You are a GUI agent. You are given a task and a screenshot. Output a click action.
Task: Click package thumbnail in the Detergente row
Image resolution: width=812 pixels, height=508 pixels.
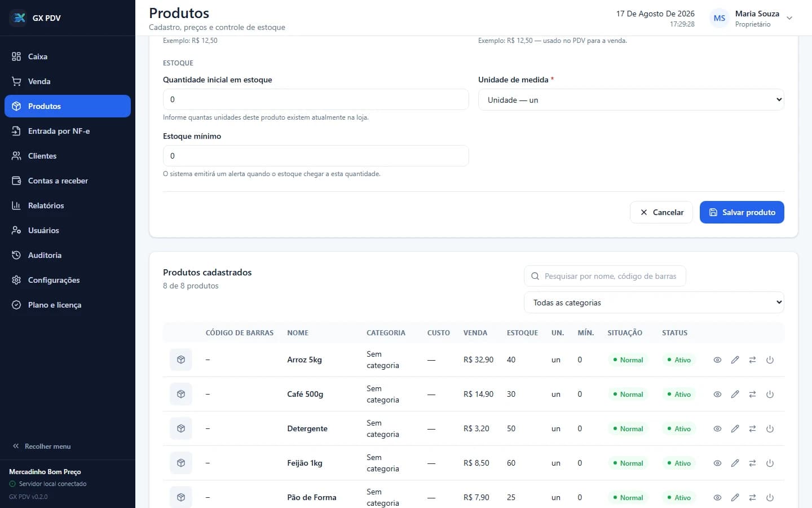pyautogui.click(x=181, y=428)
